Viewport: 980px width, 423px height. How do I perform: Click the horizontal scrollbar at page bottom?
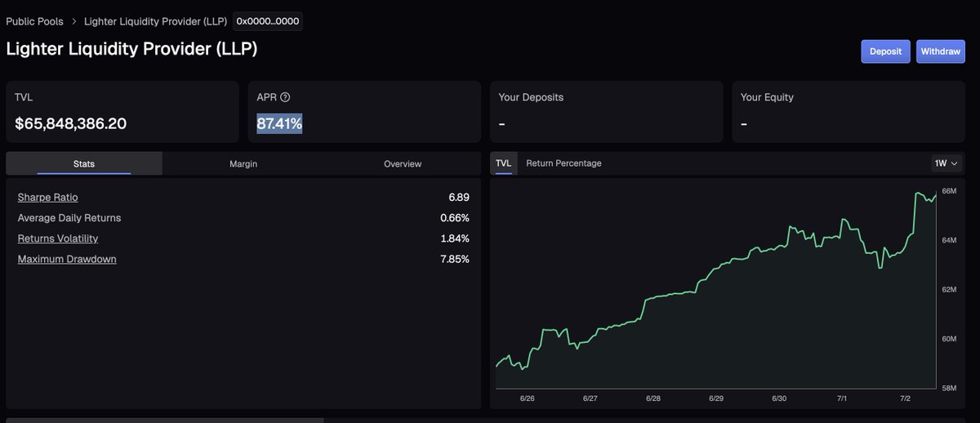[x=165, y=421]
